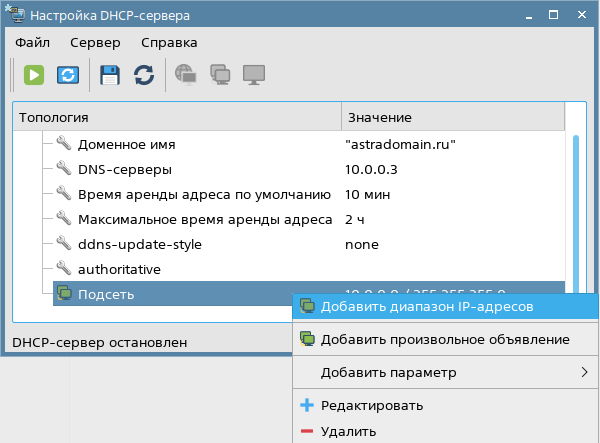Viewport: 600px width, 443px height.
Task: Open the Файл menu
Action: (32, 43)
